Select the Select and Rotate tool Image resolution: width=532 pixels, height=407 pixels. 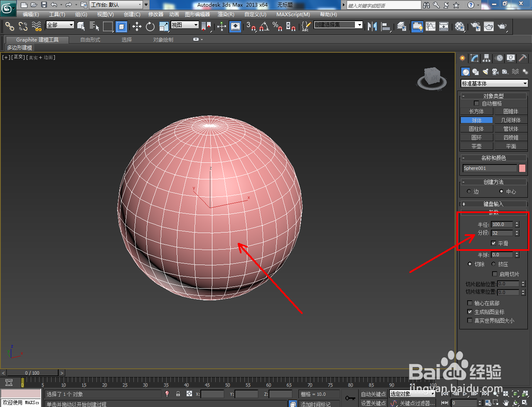click(x=150, y=27)
